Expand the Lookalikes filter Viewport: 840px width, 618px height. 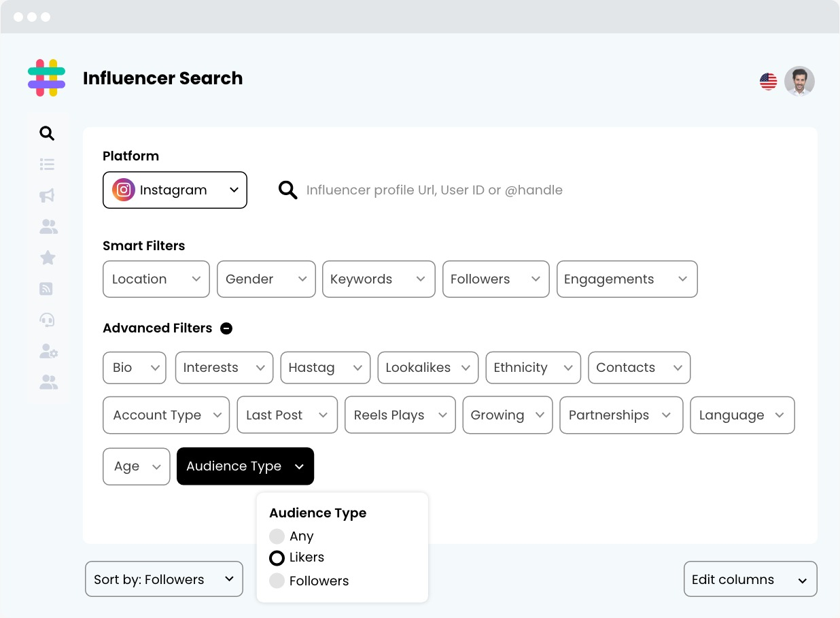428,368
